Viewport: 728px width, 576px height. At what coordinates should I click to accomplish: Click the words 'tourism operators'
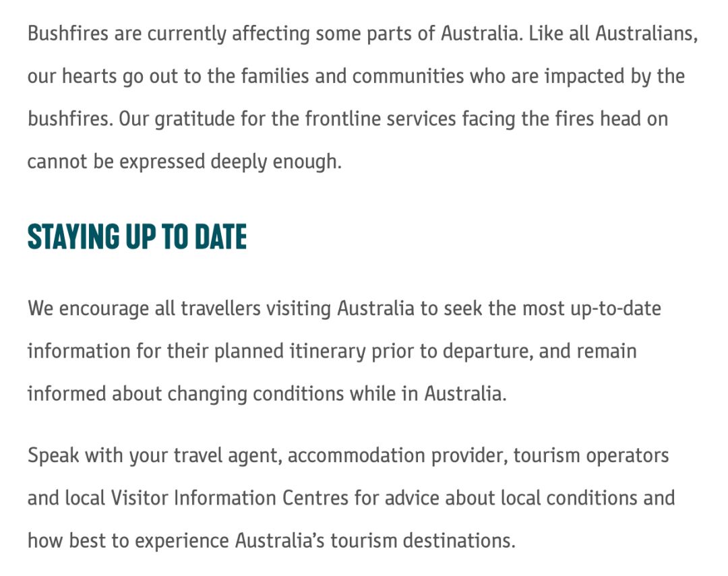tap(591, 455)
